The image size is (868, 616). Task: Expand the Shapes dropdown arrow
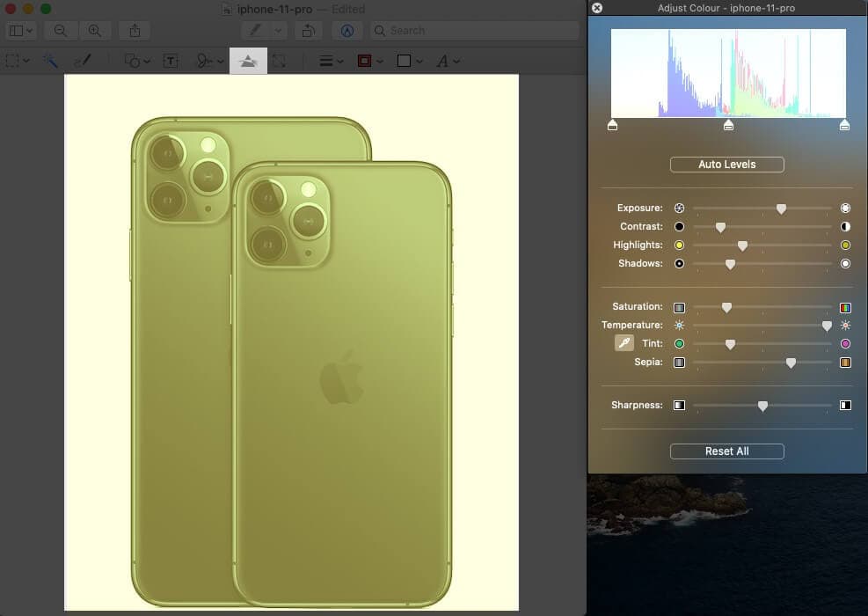[x=147, y=61]
